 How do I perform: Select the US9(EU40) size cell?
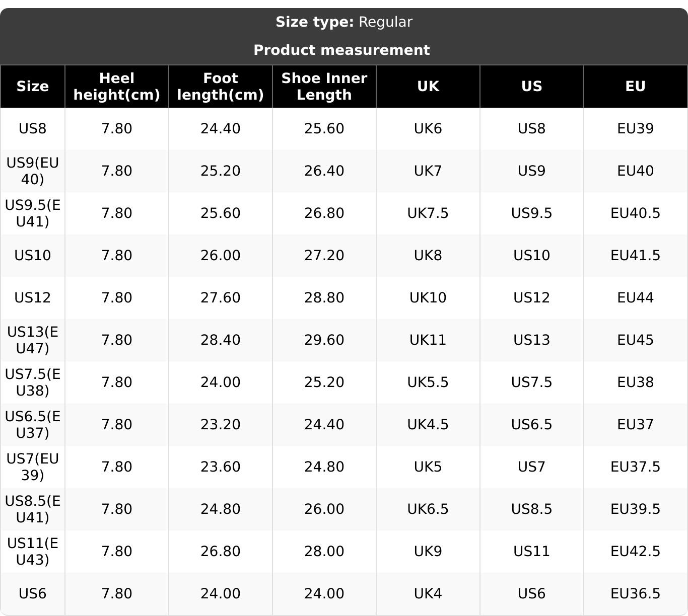point(33,171)
